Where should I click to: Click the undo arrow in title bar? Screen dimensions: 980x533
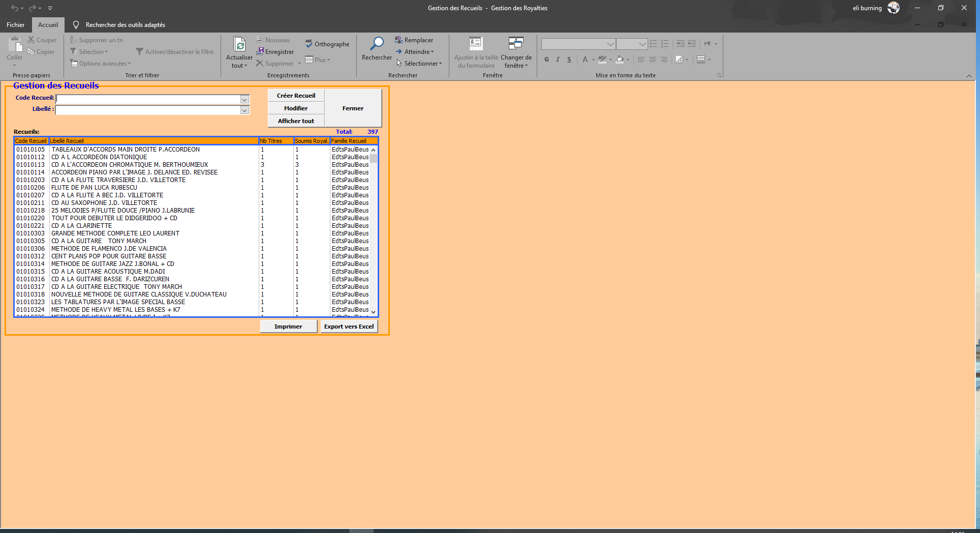coord(15,8)
